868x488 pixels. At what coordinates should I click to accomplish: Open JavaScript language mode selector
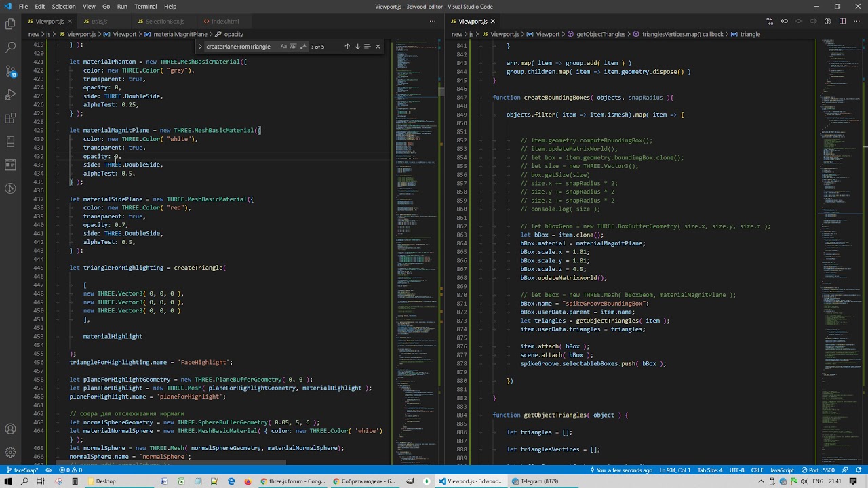[x=781, y=470]
